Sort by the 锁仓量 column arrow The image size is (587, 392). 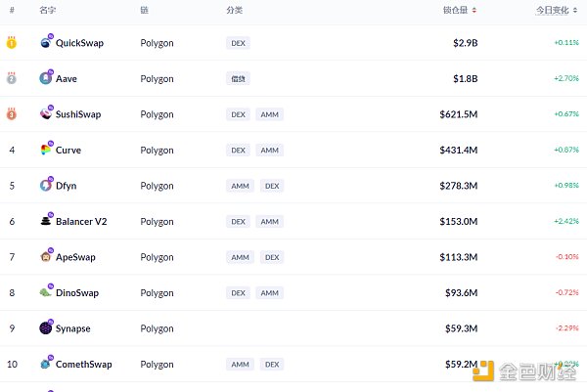click(x=474, y=10)
